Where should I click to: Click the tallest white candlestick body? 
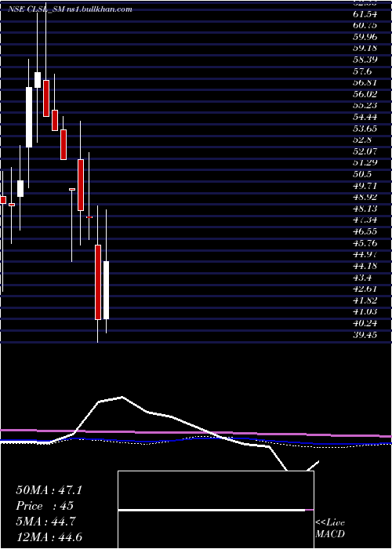(x=29, y=117)
